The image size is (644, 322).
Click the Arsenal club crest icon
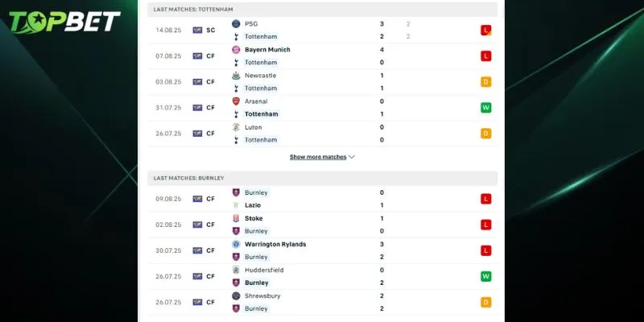pos(236,101)
